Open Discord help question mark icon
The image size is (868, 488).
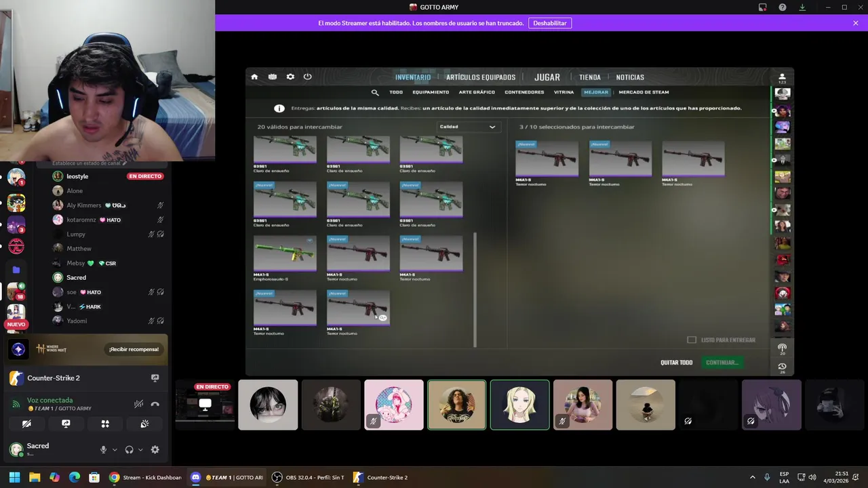coord(783,7)
